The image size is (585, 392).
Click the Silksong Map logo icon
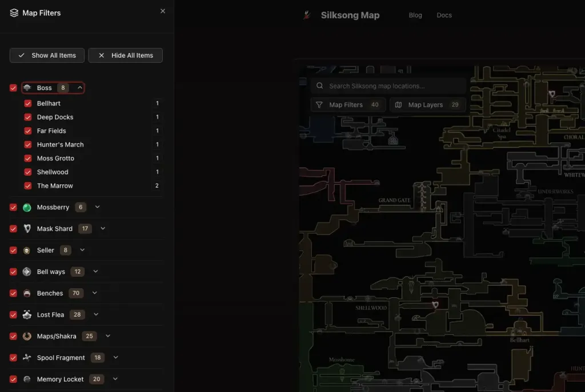coord(307,15)
